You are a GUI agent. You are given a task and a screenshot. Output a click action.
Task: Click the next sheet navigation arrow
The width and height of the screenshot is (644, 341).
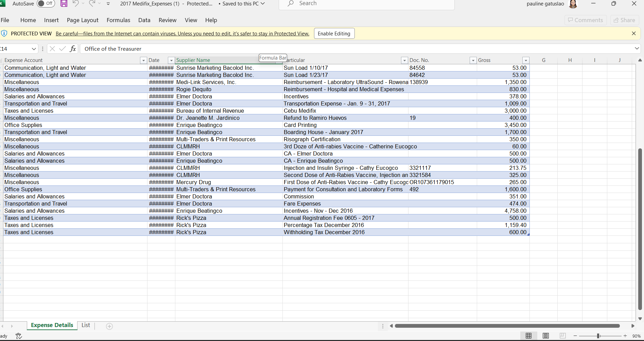12,326
